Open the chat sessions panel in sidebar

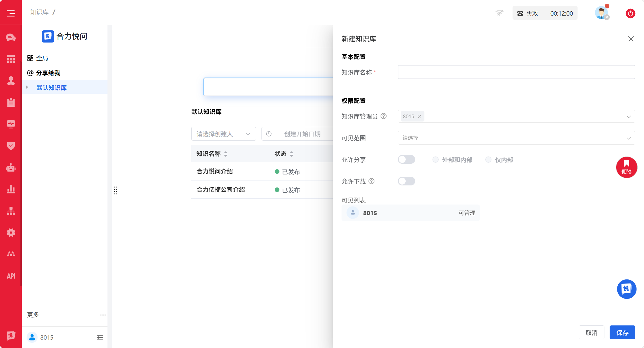(x=11, y=37)
